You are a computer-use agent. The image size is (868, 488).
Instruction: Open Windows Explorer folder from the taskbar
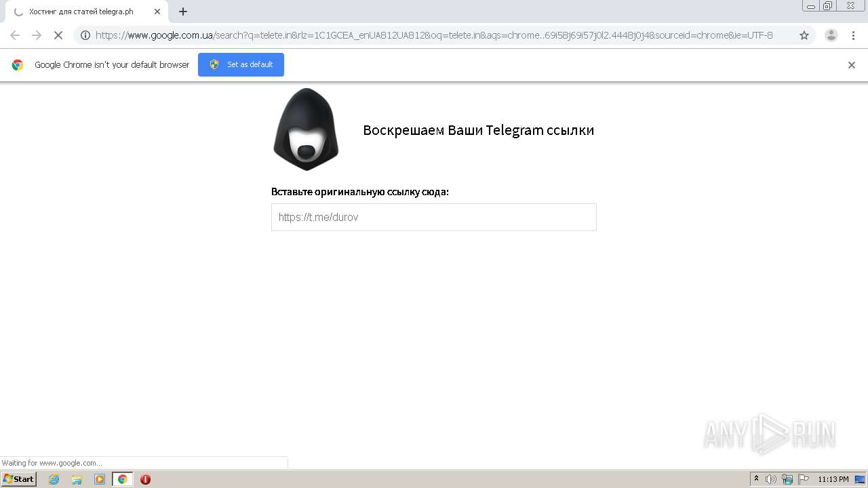coord(77,479)
